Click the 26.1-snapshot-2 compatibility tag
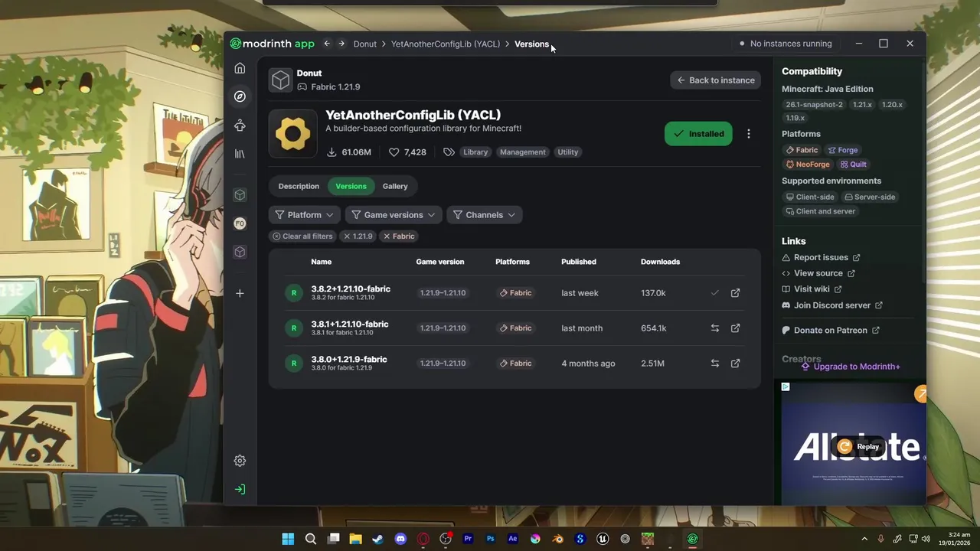 coord(814,105)
